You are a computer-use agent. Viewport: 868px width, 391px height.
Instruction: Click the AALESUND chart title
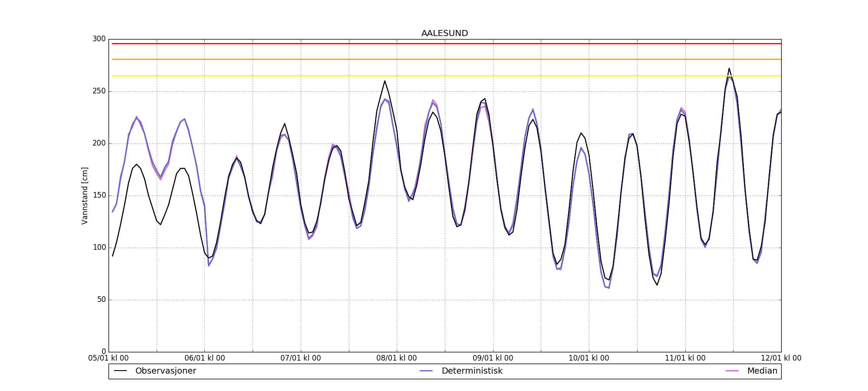tap(444, 33)
